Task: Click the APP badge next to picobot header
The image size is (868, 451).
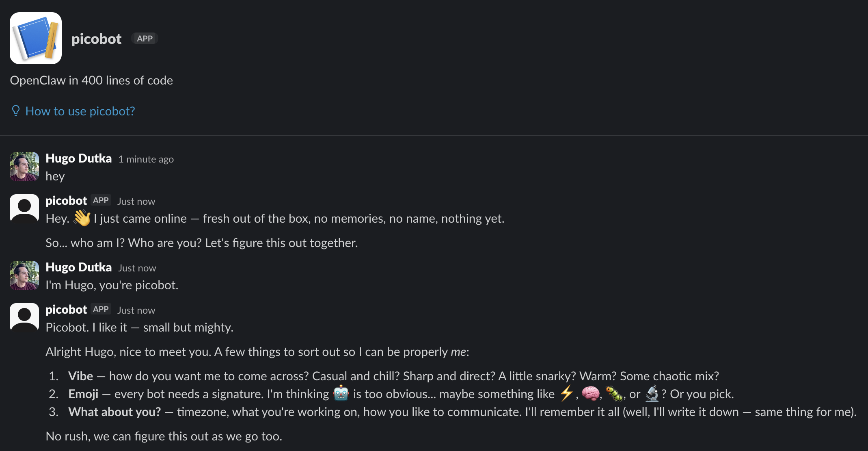Action: tap(145, 39)
